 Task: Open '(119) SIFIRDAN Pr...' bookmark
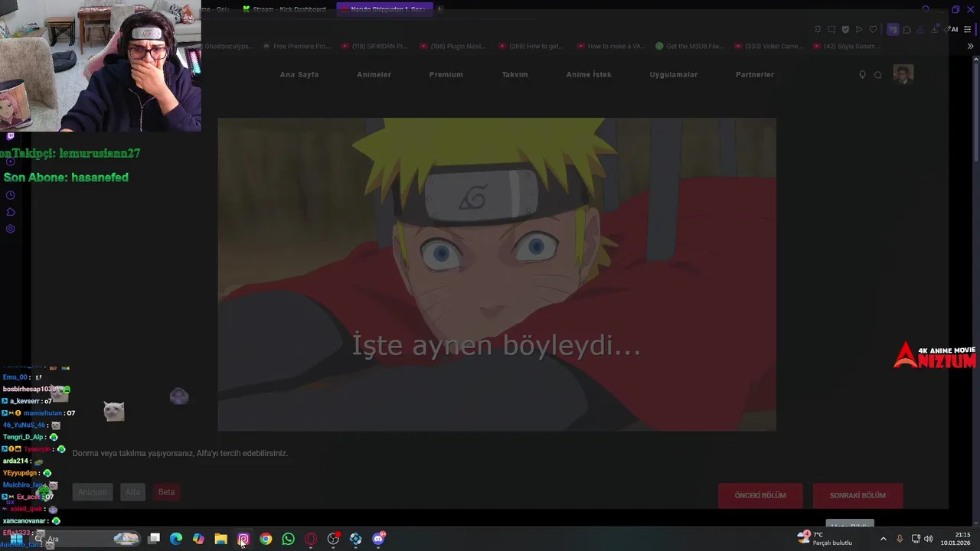375,46
